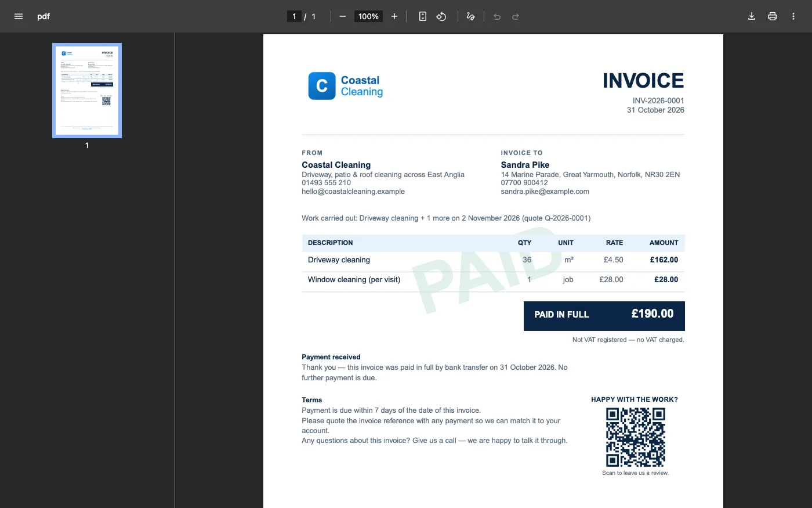The image size is (812, 508).
Task: Toggle the sidebar menu hamburger icon
Action: 19,16
